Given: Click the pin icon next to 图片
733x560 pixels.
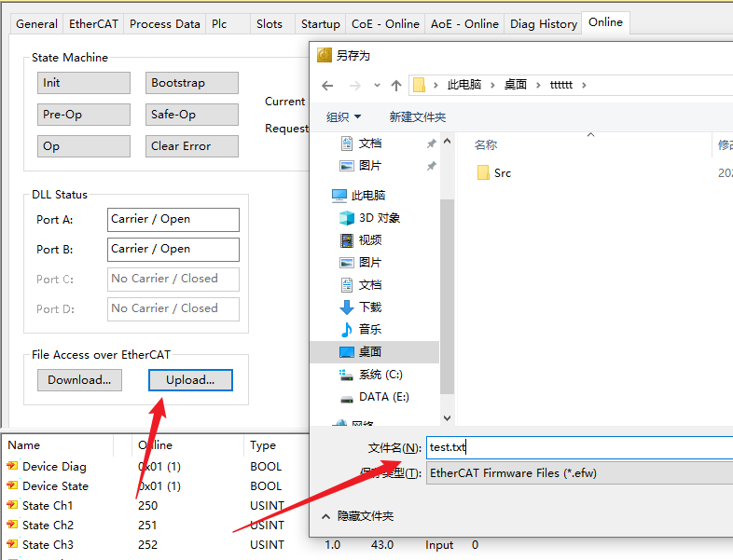Looking at the screenshot, I should pos(431,166).
